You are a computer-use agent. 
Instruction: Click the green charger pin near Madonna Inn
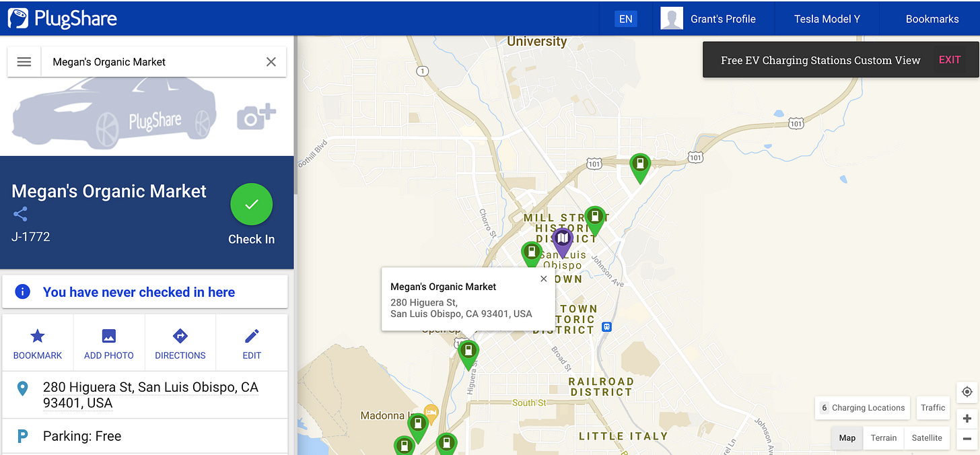pyautogui.click(x=418, y=427)
